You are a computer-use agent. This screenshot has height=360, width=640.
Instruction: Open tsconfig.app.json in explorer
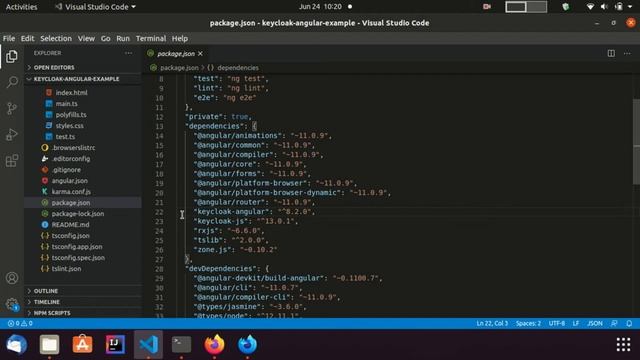pos(77,247)
